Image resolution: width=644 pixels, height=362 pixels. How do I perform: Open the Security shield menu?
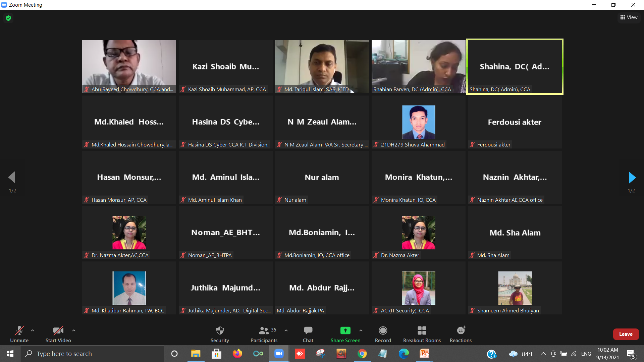[220, 334]
